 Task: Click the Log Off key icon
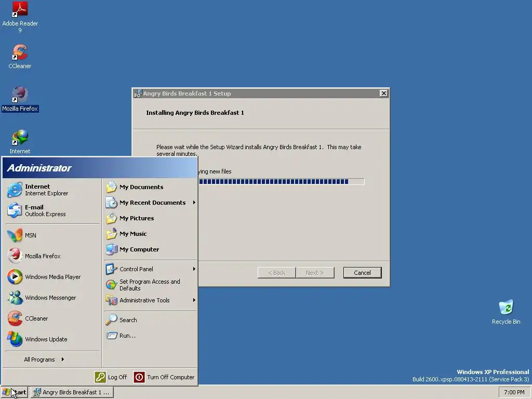(100, 377)
